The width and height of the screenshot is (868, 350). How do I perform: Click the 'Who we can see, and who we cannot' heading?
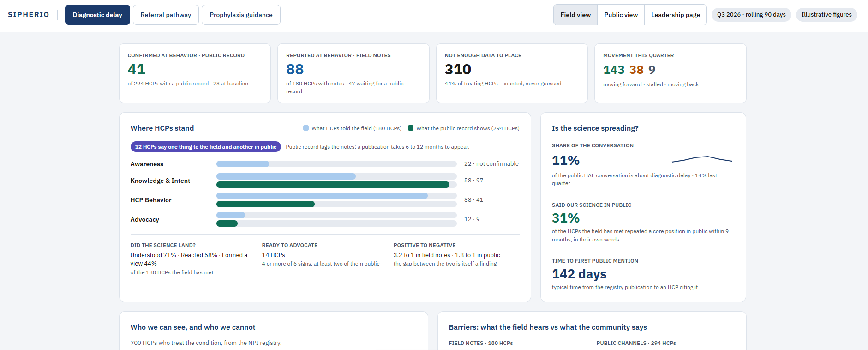pyautogui.click(x=193, y=327)
